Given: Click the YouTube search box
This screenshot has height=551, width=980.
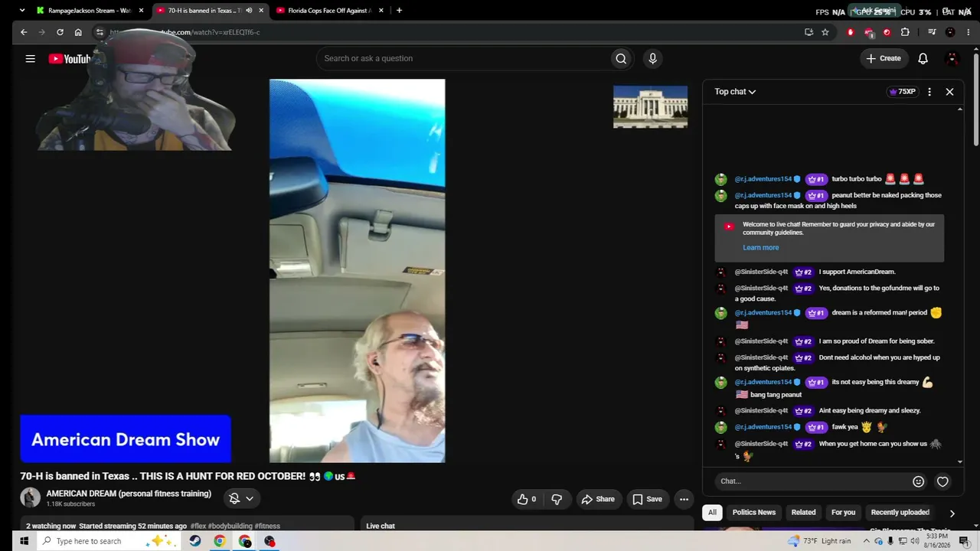Looking at the screenshot, I should point(463,58).
